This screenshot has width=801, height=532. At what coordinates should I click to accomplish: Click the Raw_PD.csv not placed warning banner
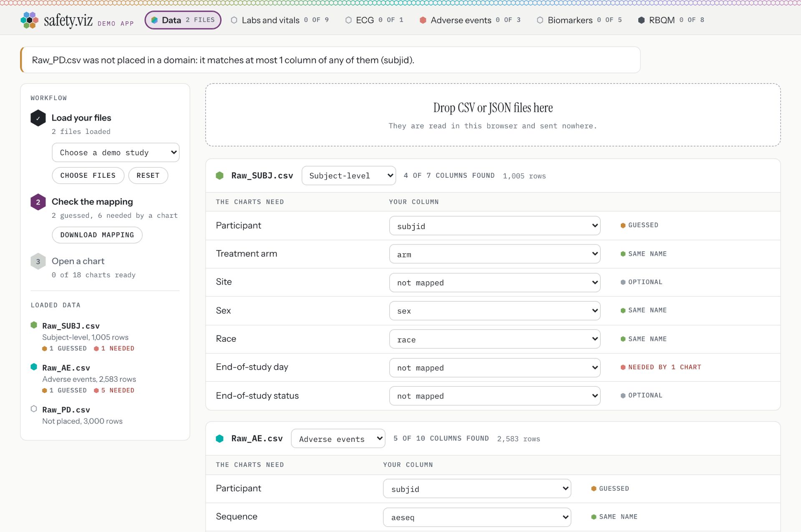[x=330, y=60]
